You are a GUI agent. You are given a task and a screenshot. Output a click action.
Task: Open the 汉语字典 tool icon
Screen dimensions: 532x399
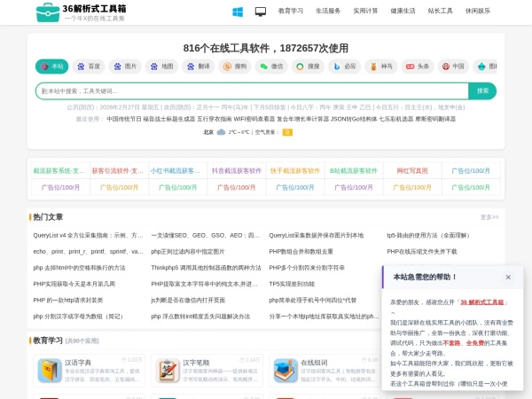coord(50,369)
